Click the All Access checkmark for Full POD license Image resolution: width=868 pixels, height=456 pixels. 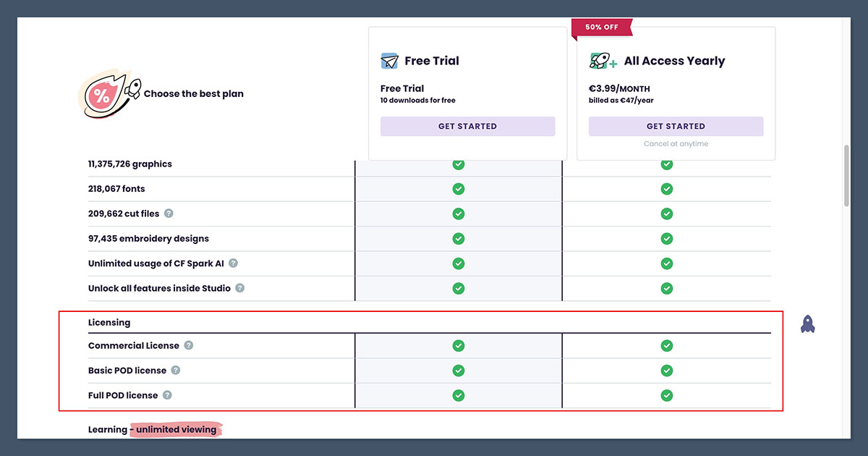666,395
